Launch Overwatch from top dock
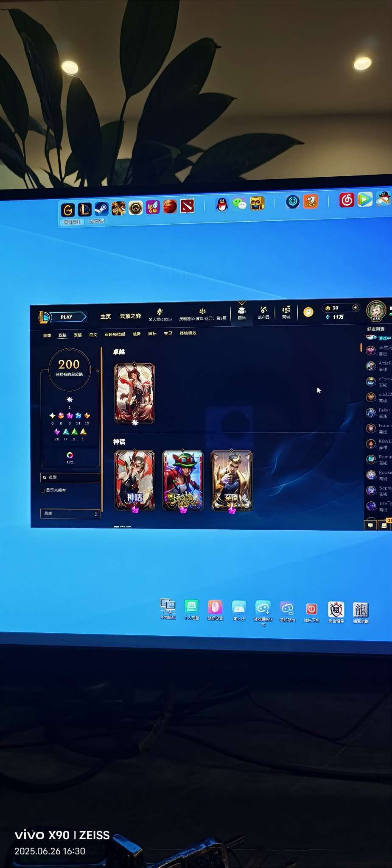 [x=136, y=208]
